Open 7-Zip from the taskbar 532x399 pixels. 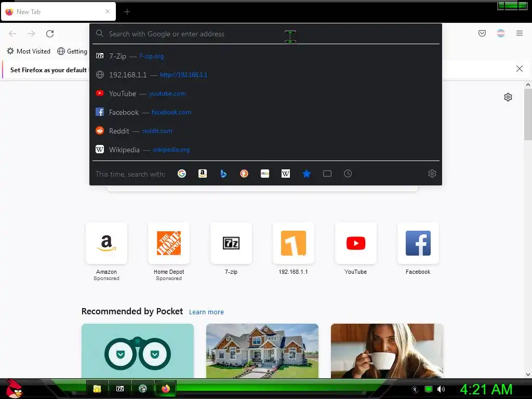120,389
